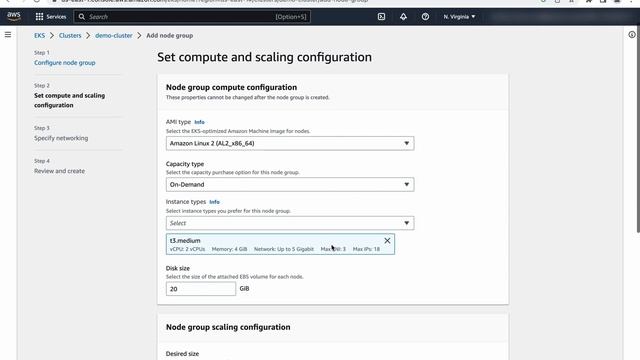
Task: Click the Network: Up to 5 Gigabit detail
Action: pyautogui.click(x=284, y=249)
